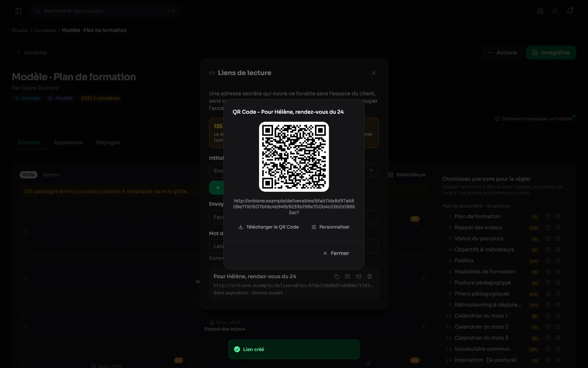Open Studio breadcrumb
The image size is (588, 368).
pos(20,30)
